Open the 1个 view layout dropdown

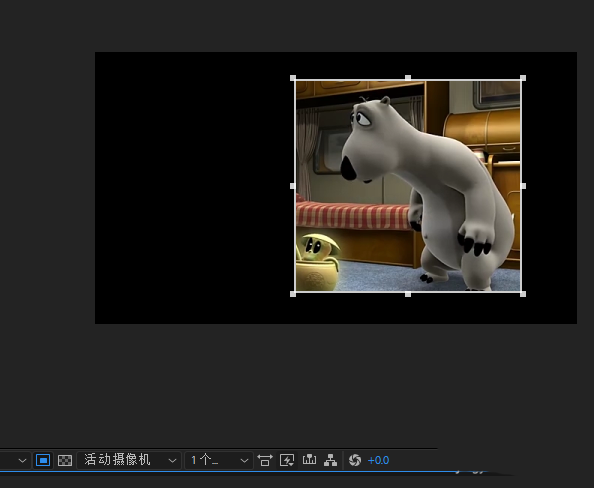219,460
